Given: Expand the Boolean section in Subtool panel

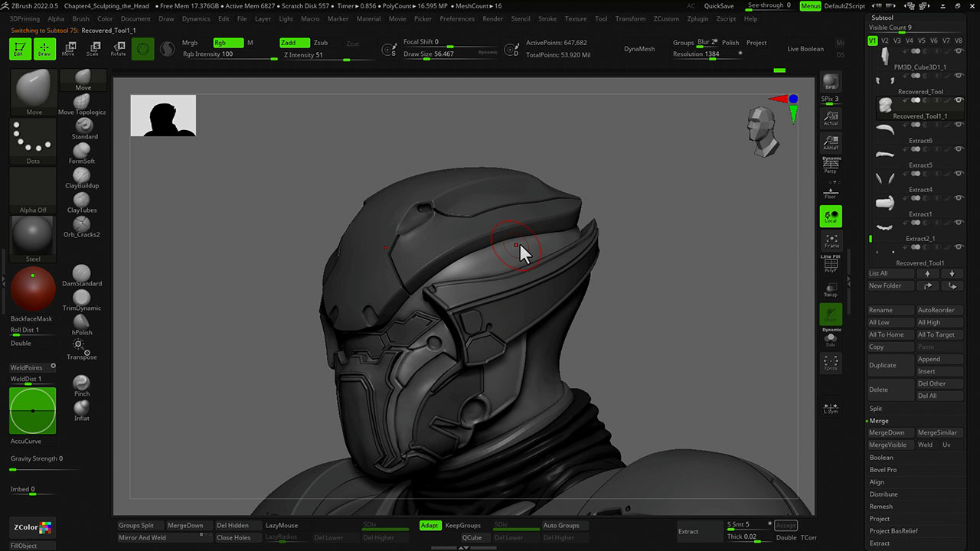Looking at the screenshot, I should (x=881, y=458).
